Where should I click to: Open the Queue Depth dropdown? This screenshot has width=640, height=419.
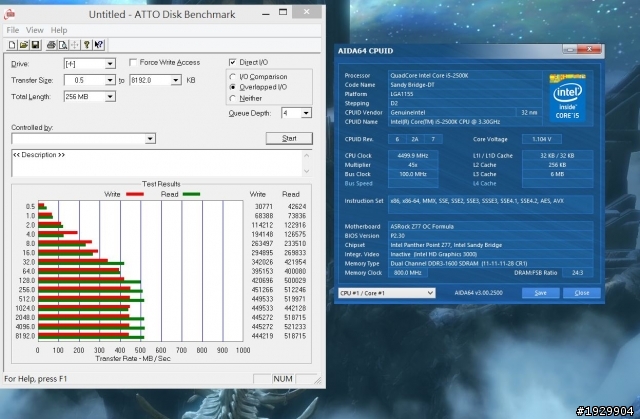(306, 113)
